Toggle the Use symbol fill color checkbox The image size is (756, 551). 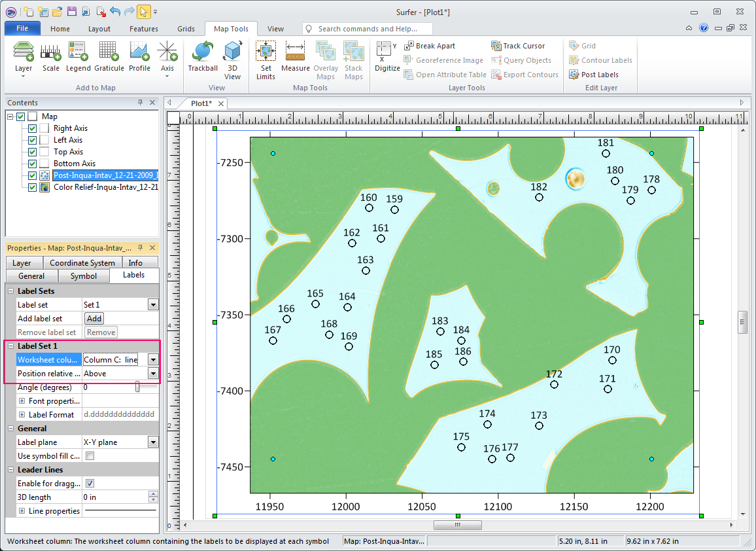coord(90,456)
